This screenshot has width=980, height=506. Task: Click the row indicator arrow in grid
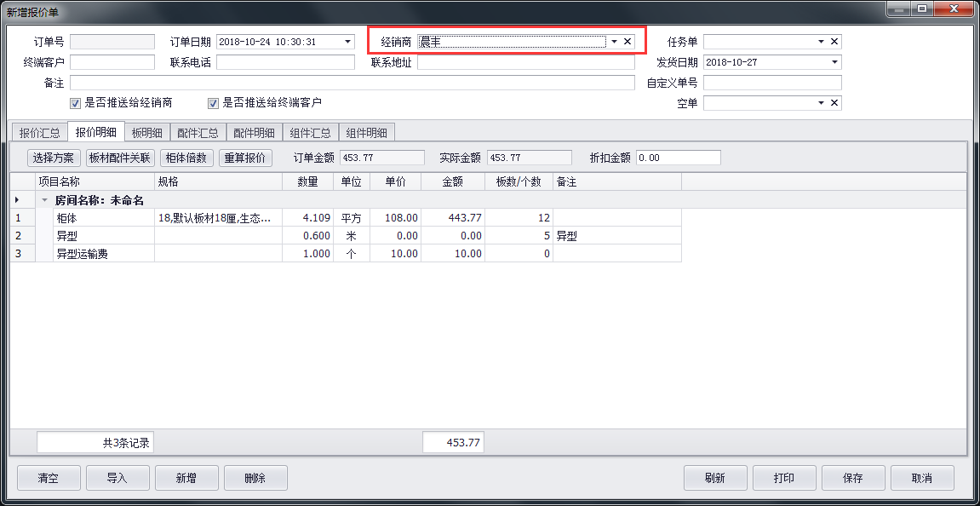pos(16,200)
